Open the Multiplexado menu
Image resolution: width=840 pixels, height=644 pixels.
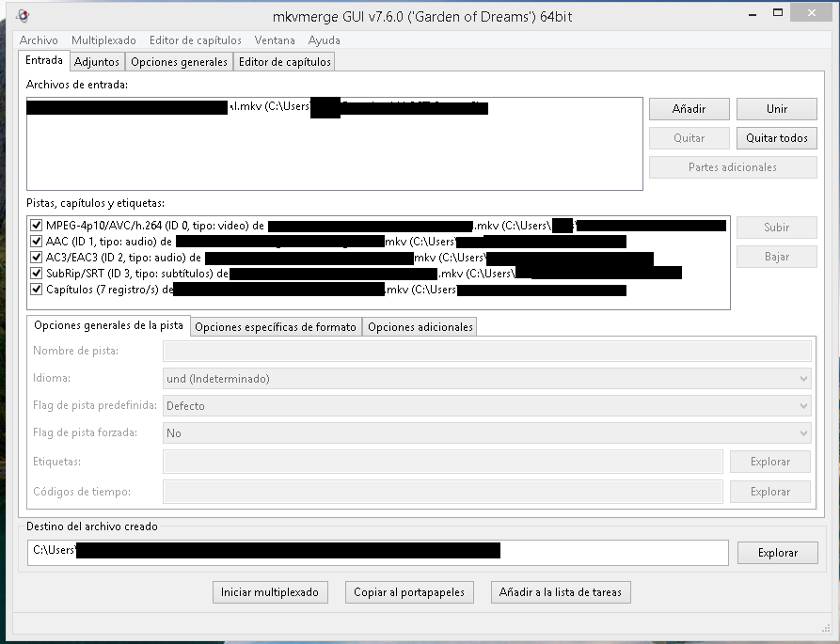click(x=103, y=40)
